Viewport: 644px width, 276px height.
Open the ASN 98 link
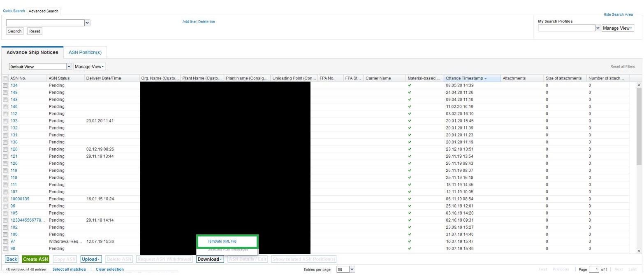pos(13,248)
